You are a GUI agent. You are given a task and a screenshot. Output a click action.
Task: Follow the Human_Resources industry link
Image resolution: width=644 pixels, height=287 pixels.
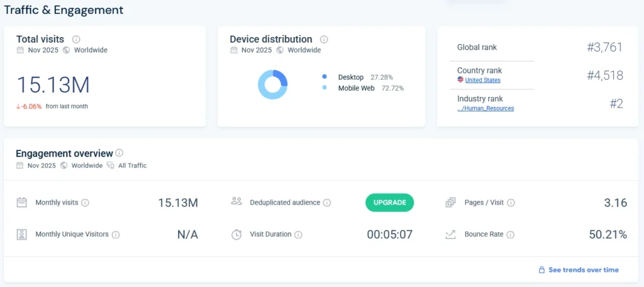(486, 108)
